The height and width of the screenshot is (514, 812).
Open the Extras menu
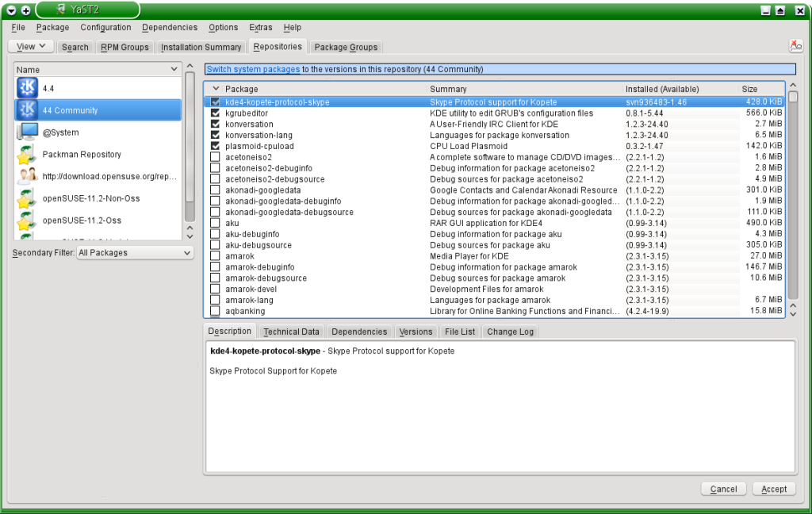click(x=260, y=27)
